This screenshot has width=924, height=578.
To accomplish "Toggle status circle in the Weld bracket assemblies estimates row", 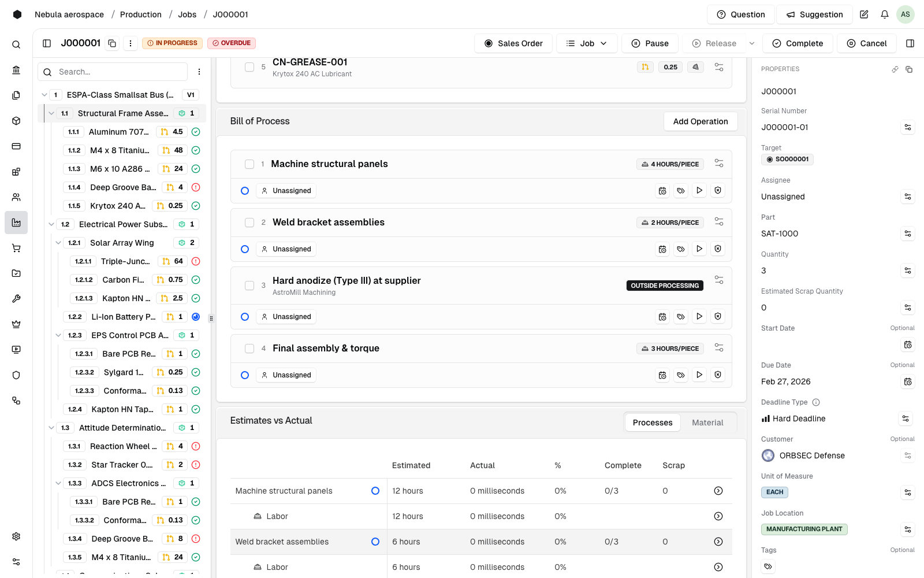I will (x=375, y=542).
